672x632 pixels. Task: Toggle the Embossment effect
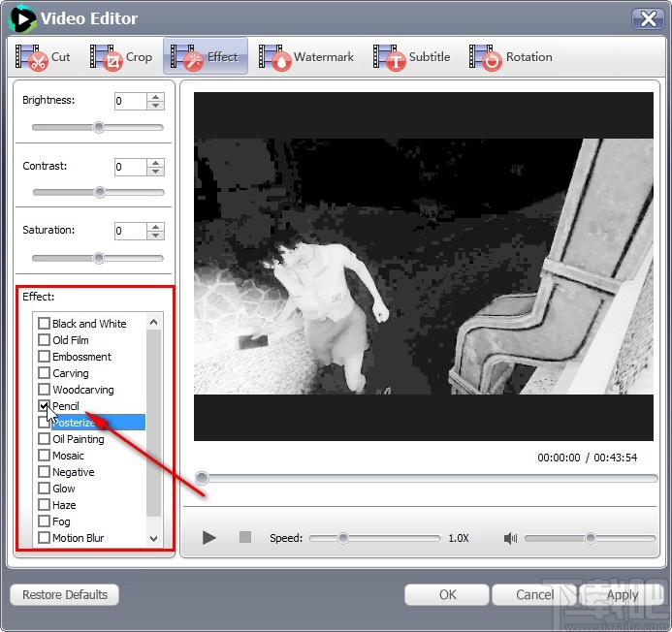pyautogui.click(x=44, y=356)
